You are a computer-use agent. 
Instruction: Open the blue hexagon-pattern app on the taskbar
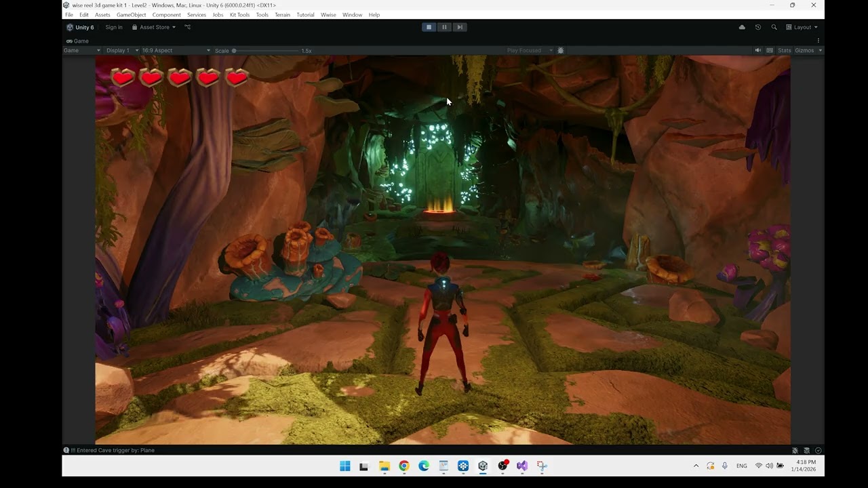click(463, 466)
